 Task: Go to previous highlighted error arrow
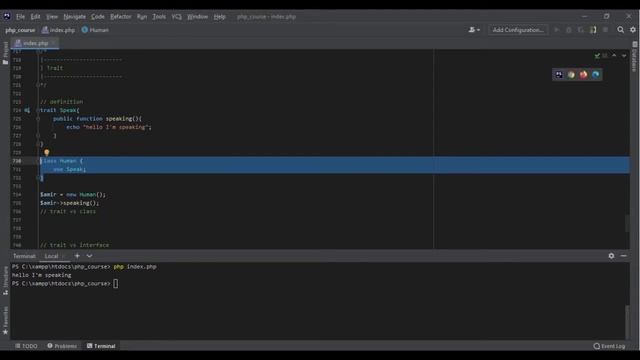click(x=614, y=56)
